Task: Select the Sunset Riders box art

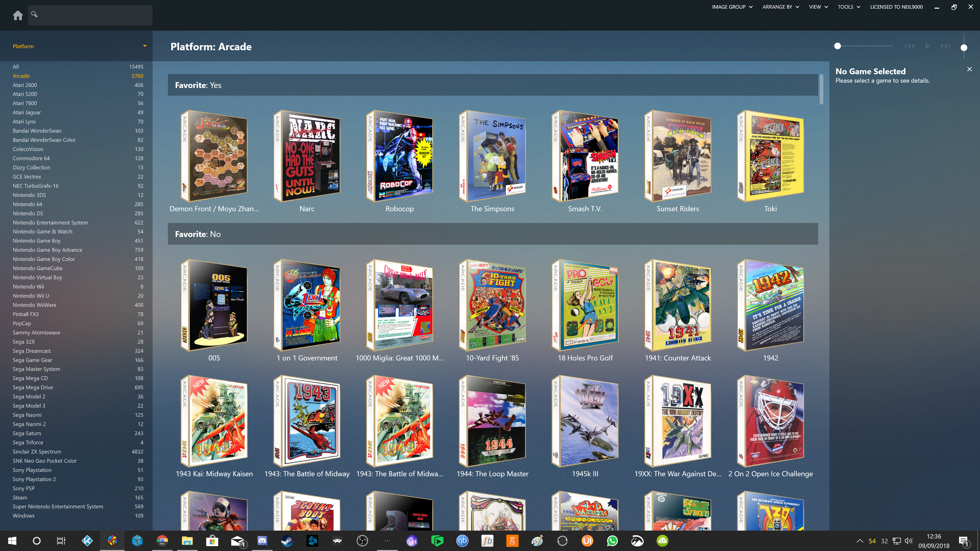Action: 678,156
